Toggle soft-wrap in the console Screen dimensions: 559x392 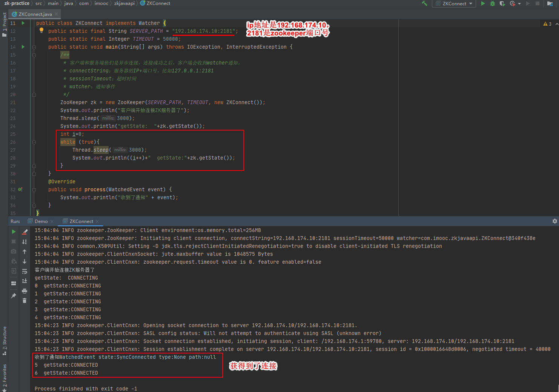tap(25, 271)
